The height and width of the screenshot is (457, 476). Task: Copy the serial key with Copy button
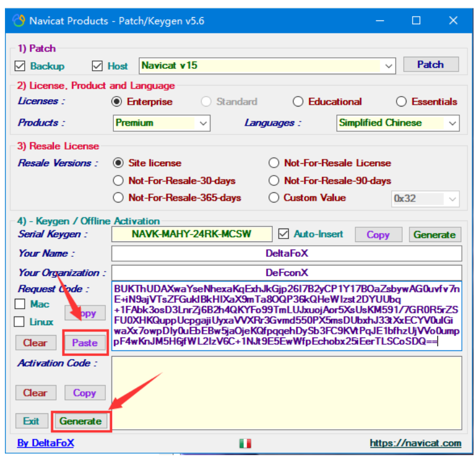(x=378, y=235)
